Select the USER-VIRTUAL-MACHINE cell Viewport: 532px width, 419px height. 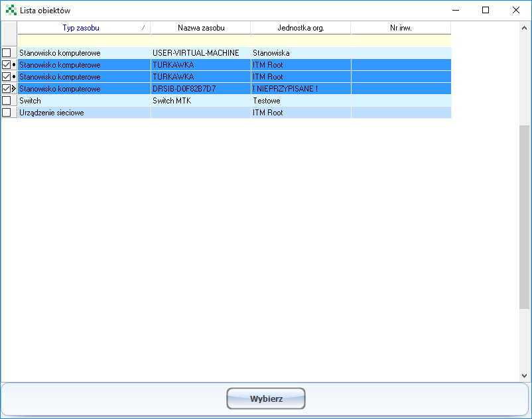tap(201, 53)
